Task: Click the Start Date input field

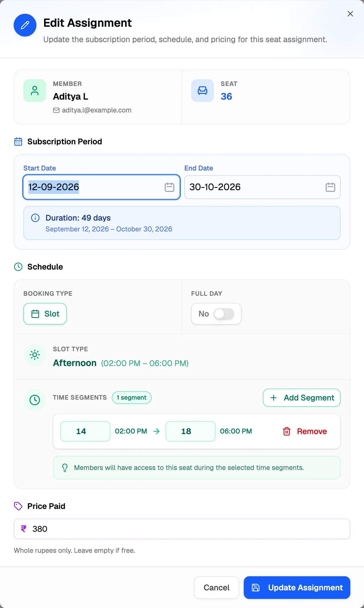Action: (102, 187)
